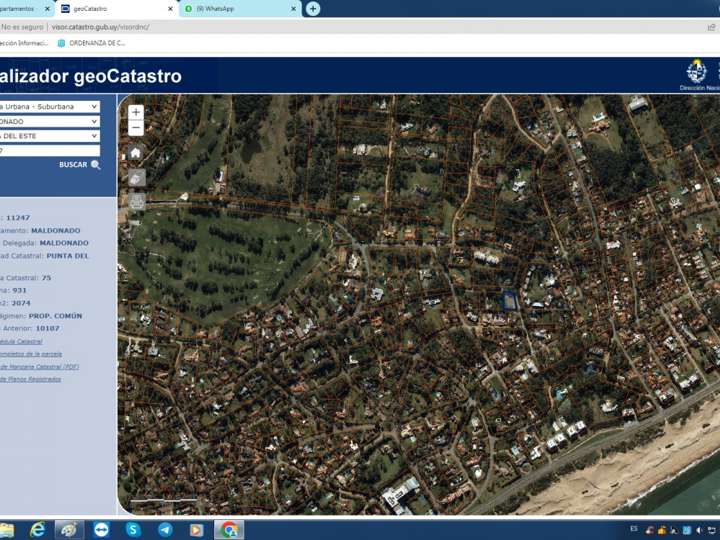Image resolution: width=720 pixels, height=540 pixels.
Task: Open the Punta del Este locality dropdown
Action: (x=49, y=136)
